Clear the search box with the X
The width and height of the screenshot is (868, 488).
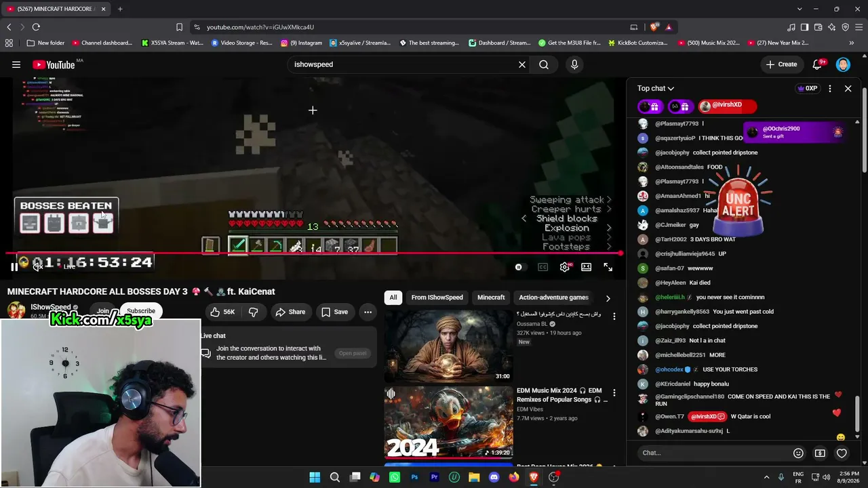point(522,64)
